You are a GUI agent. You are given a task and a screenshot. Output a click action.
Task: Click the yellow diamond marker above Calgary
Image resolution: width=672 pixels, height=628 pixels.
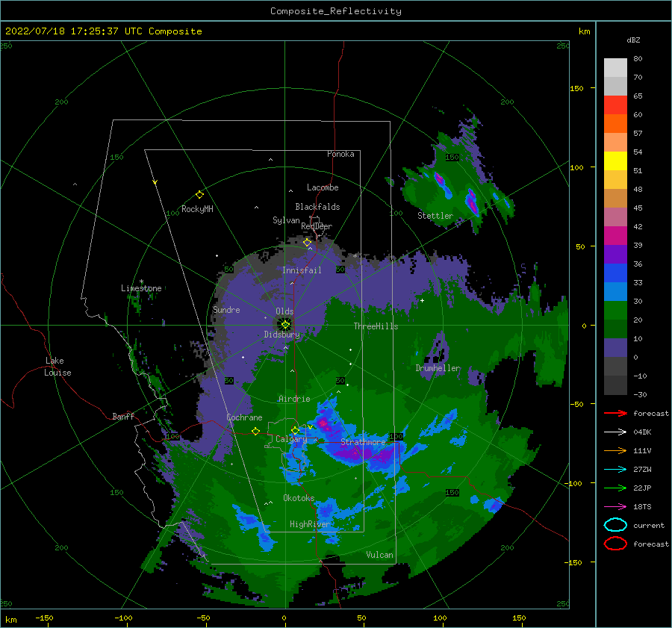tap(295, 430)
